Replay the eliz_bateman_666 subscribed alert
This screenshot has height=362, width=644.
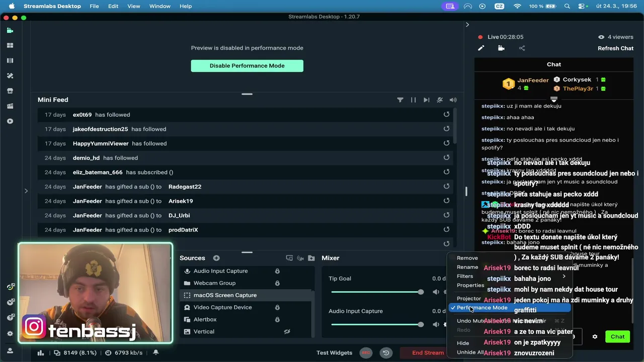tap(446, 172)
